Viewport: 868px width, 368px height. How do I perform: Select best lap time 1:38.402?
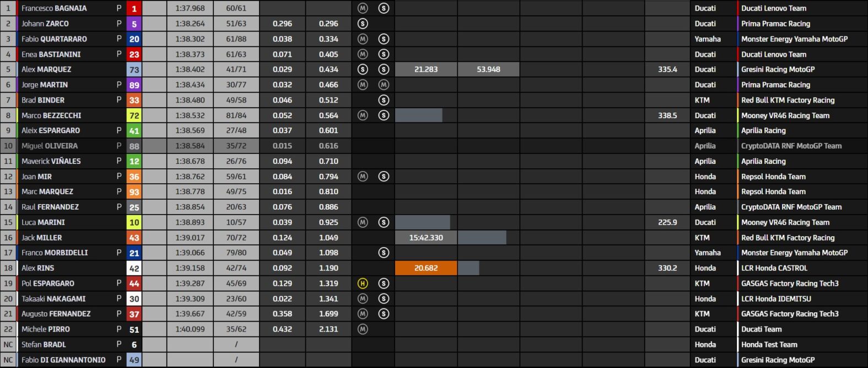(190, 70)
